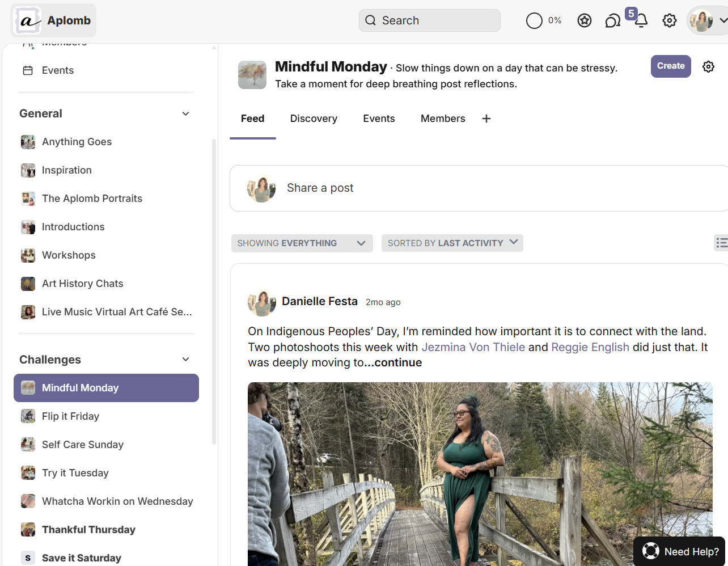728x566 pixels.
Task: Open the notifications bell icon
Action: [x=641, y=20]
